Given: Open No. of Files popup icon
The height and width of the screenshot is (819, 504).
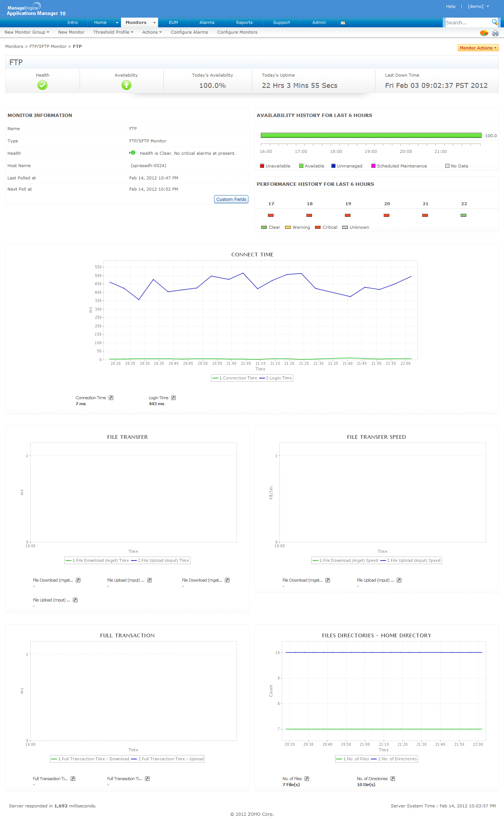Looking at the screenshot, I should point(307,779).
